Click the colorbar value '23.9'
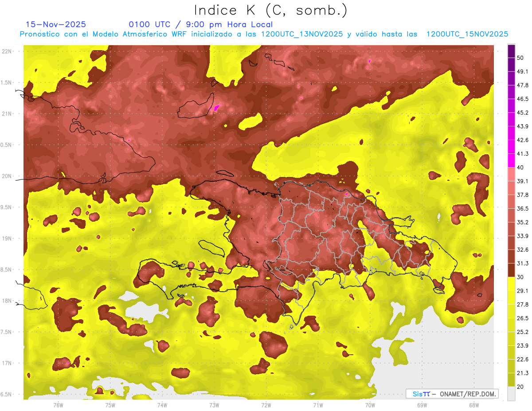The image size is (532, 411). [522, 346]
